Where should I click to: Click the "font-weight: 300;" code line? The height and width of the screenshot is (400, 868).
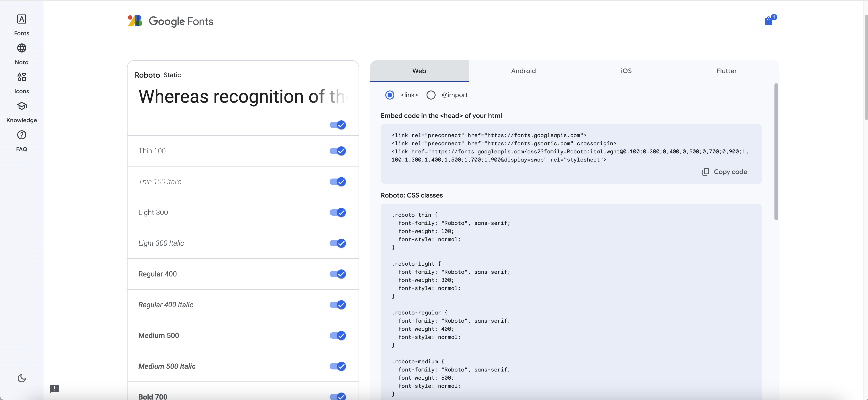pyautogui.click(x=426, y=280)
